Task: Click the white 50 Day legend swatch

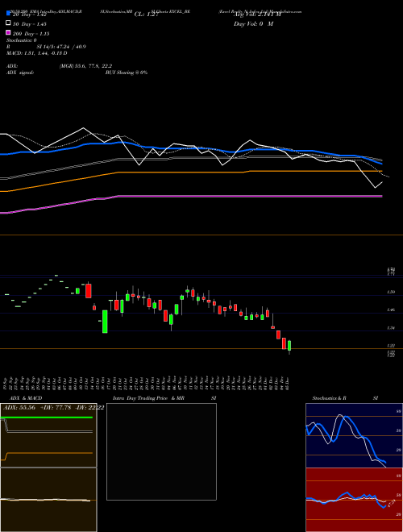Action: click(x=8, y=23)
